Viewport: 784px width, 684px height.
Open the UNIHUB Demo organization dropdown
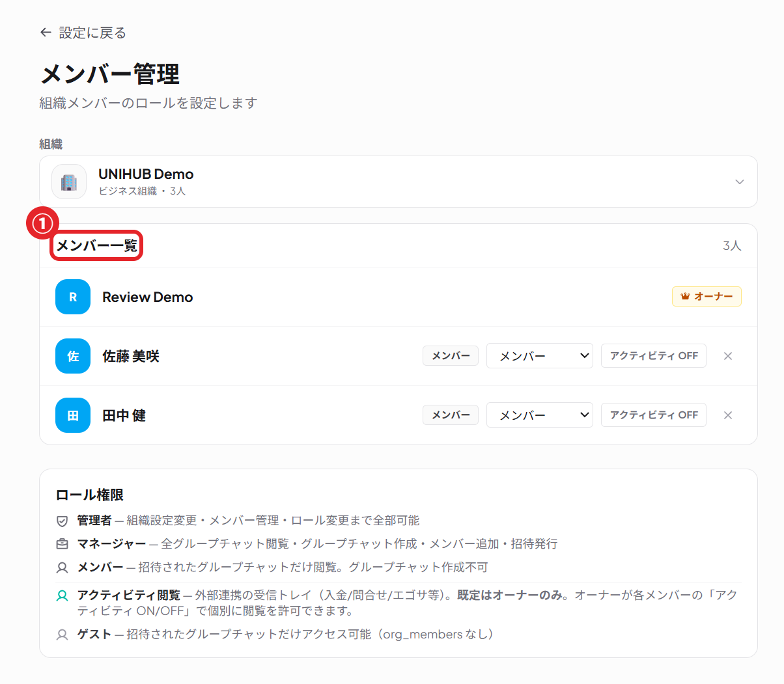[398, 182]
